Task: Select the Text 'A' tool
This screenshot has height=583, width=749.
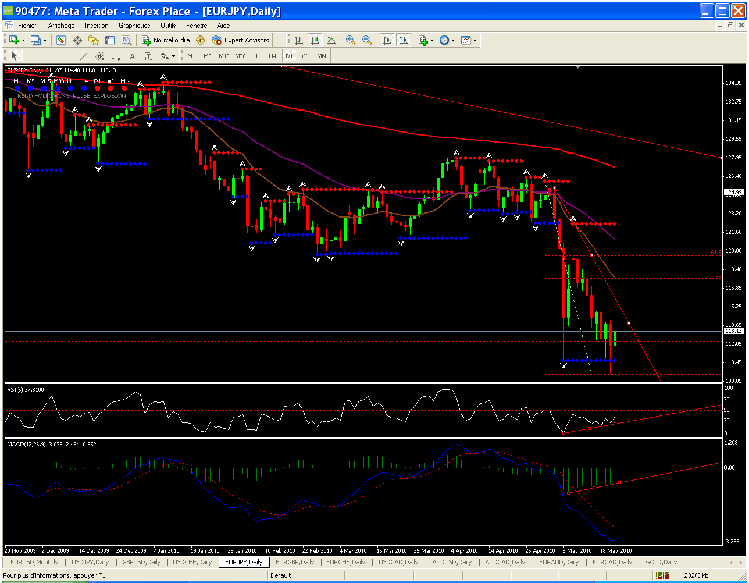Action: [x=132, y=56]
